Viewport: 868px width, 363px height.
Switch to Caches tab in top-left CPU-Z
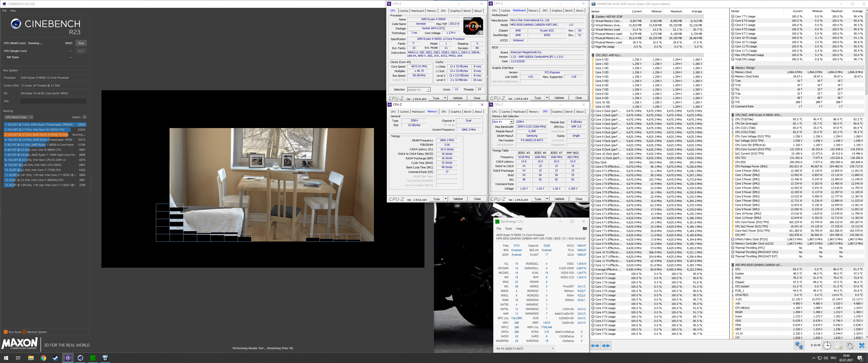coord(404,11)
